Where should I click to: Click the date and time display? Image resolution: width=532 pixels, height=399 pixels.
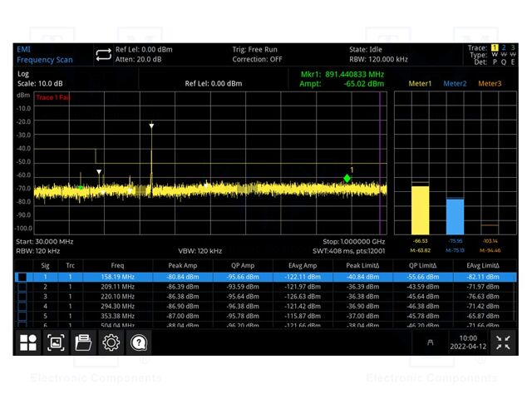coord(467,342)
